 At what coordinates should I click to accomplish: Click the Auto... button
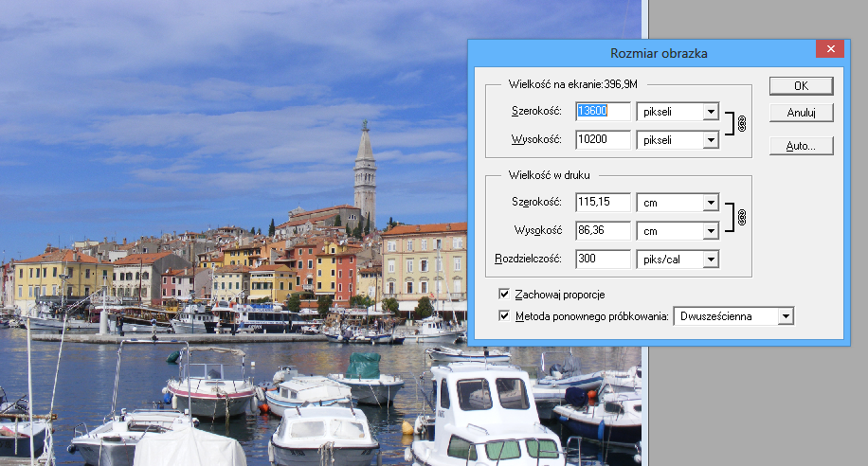[801, 146]
